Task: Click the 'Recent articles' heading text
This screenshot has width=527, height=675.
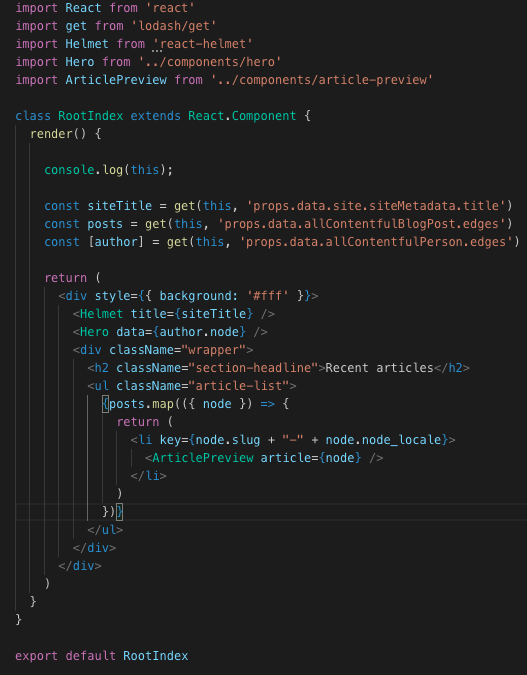Action: pos(379,368)
